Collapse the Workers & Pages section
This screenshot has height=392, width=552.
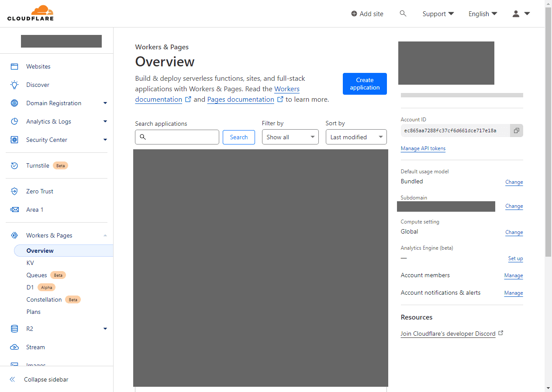coord(105,235)
